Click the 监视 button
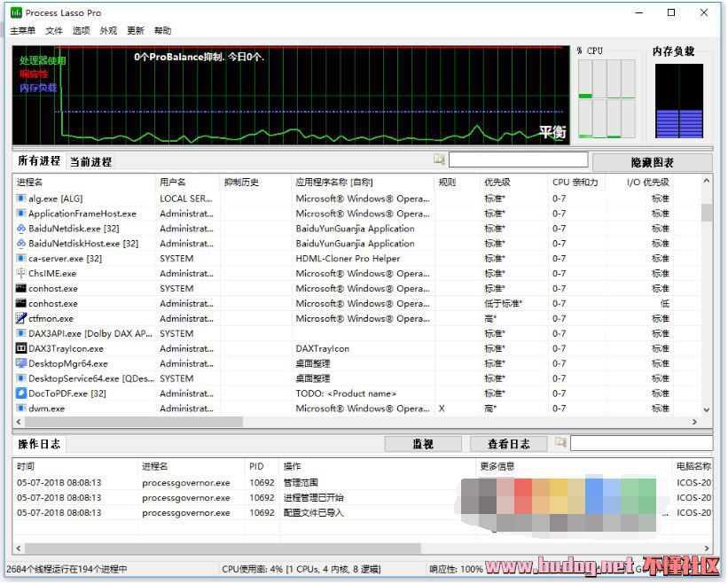Image resolution: width=728 pixels, height=584 pixels. click(422, 444)
